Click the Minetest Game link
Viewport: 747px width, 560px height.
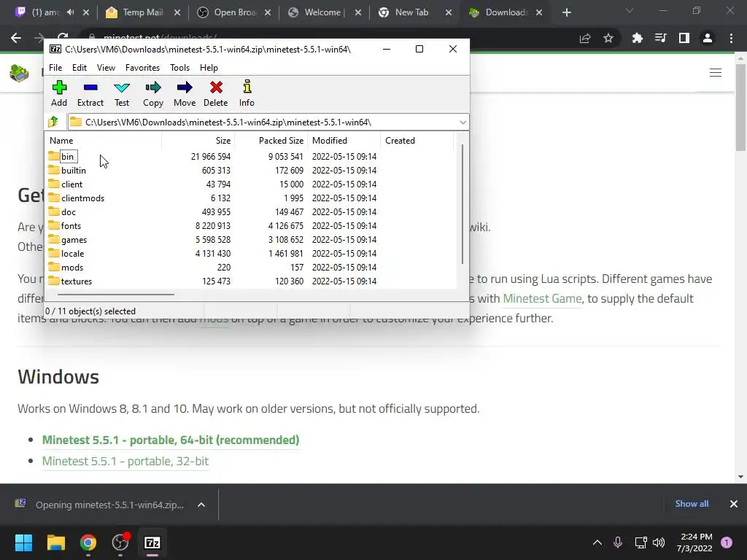click(542, 298)
